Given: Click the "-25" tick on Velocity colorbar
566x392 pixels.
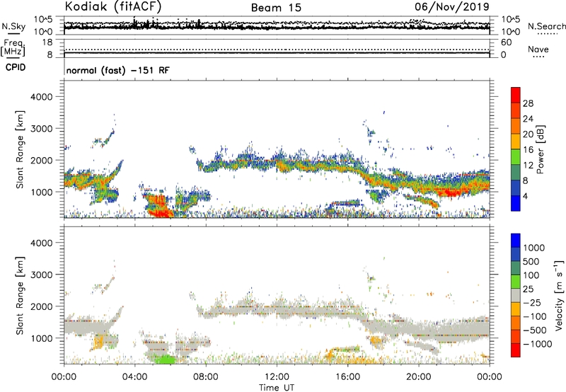Looking at the screenshot, I should [x=532, y=302].
